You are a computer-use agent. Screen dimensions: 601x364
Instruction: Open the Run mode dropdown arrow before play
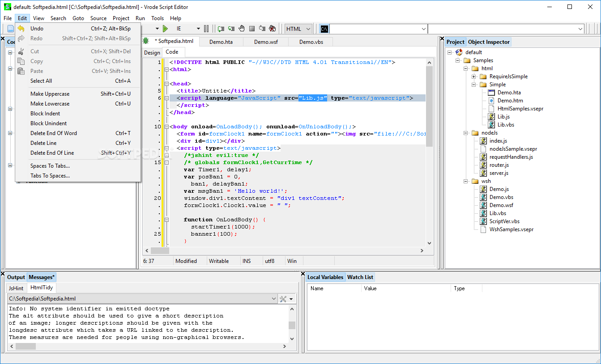(157, 29)
